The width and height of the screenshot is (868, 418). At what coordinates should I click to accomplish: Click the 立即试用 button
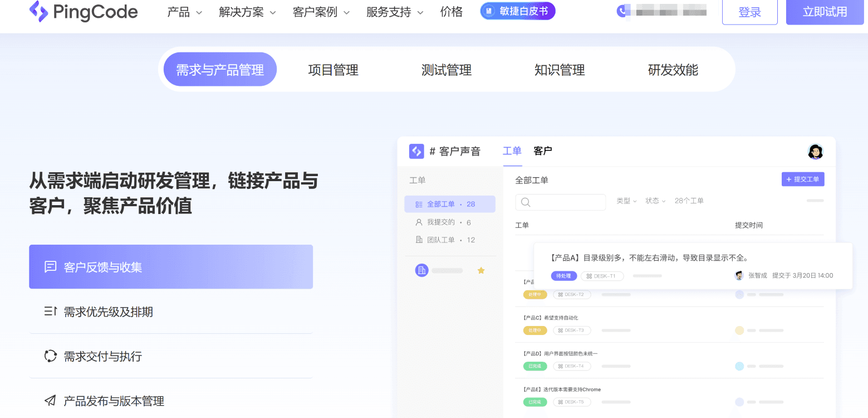point(825,12)
